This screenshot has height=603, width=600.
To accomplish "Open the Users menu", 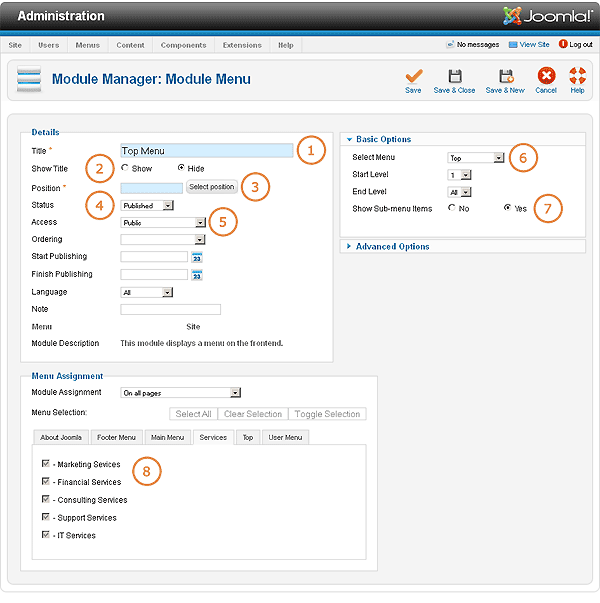I will 48,45.
